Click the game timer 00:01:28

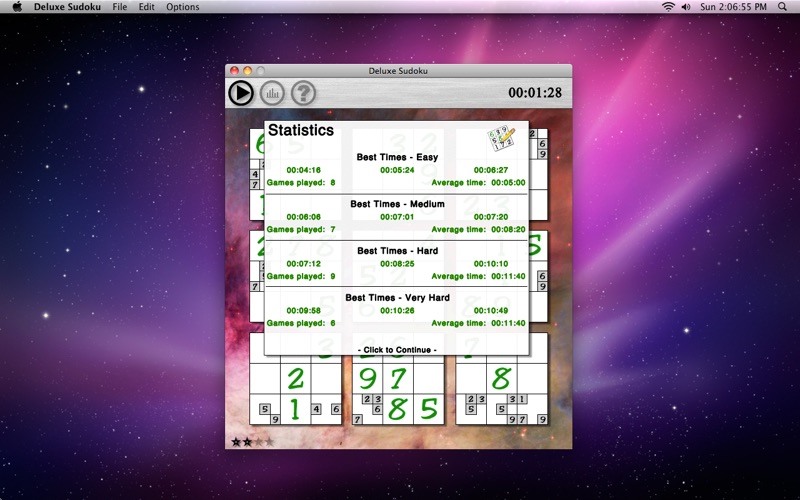click(535, 92)
